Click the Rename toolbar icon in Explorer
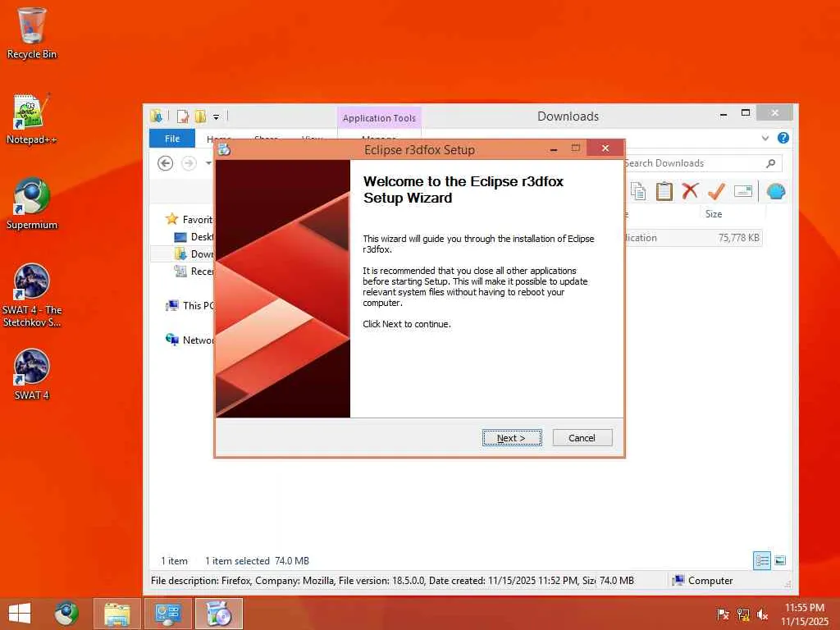The image size is (840, 630). point(743,191)
